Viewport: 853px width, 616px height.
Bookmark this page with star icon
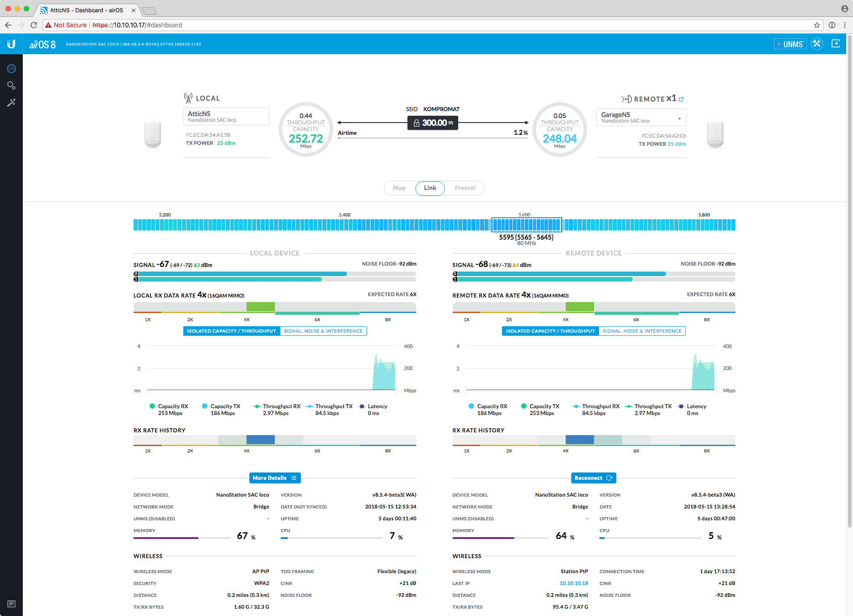click(817, 25)
